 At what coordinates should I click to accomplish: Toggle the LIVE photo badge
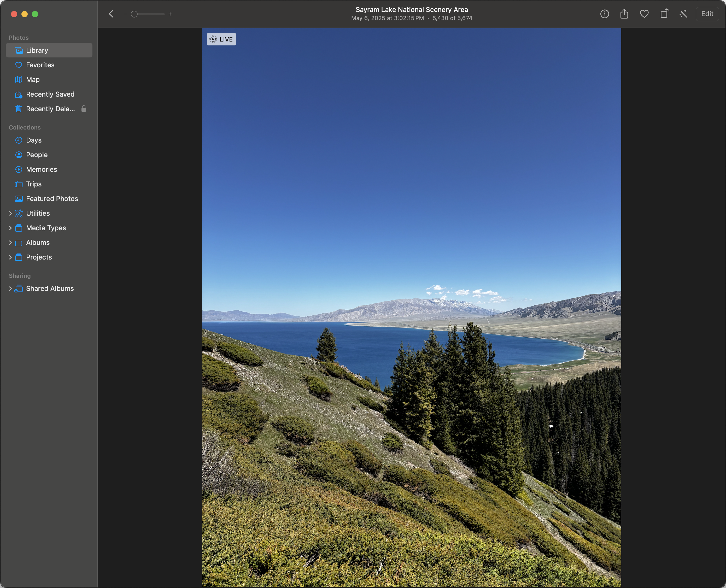221,39
